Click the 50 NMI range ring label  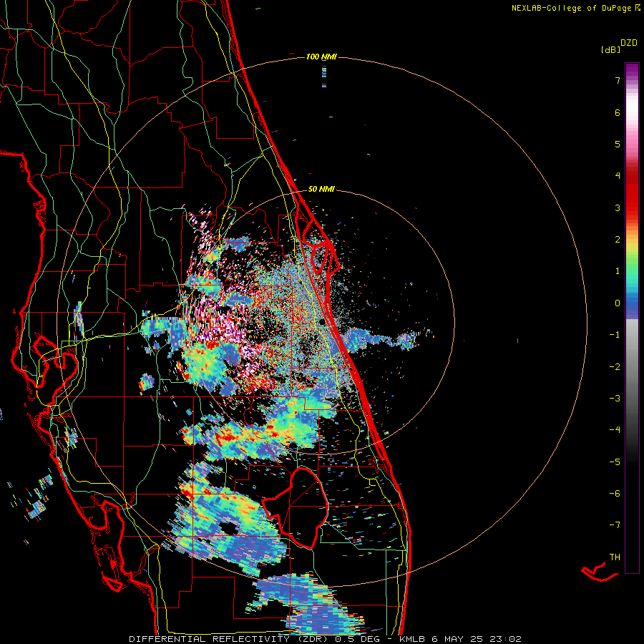[x=321, y=189]
